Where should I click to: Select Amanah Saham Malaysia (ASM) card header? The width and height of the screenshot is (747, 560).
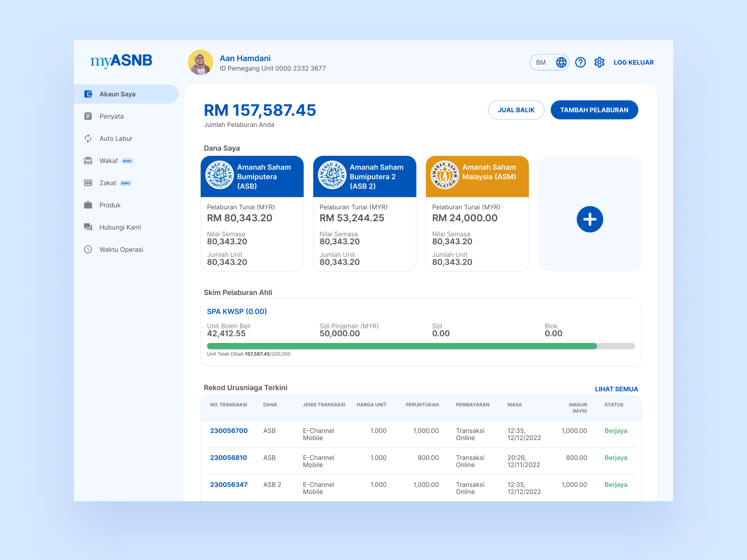pyautogui.click(x=477, y=176)
